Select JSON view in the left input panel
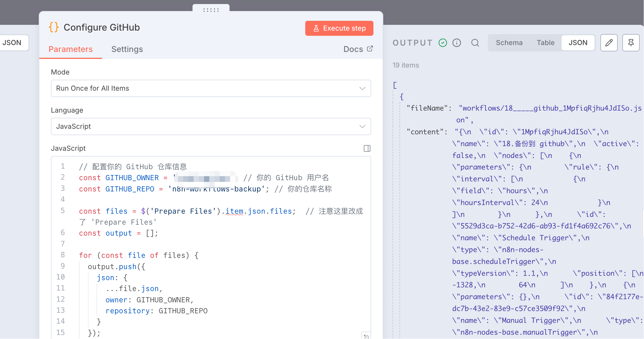The image size is (644, 339). pos(12,43)
